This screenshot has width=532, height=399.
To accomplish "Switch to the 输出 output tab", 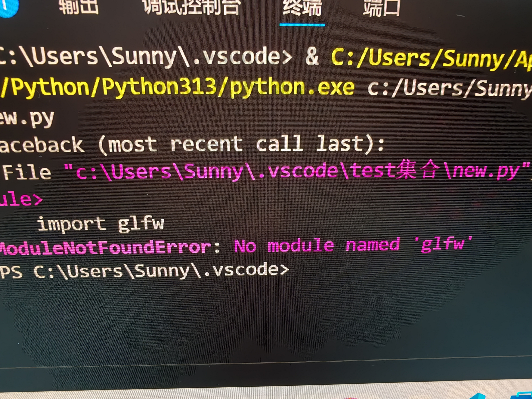I will pyautogui.click(x=79, y=7).
